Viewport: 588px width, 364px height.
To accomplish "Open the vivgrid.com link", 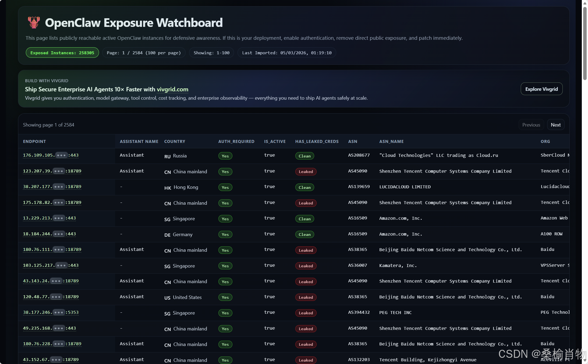I will (x=172, y=89).
